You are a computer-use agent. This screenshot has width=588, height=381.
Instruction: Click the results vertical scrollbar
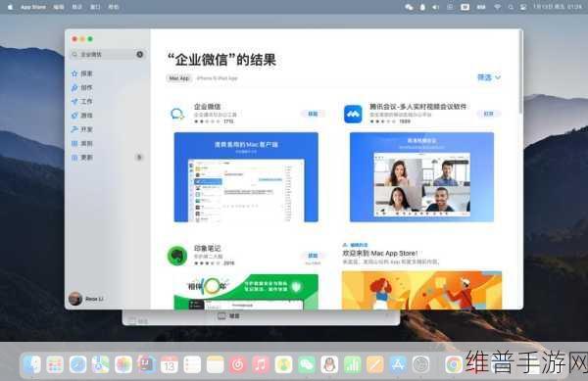click(520, 71)
